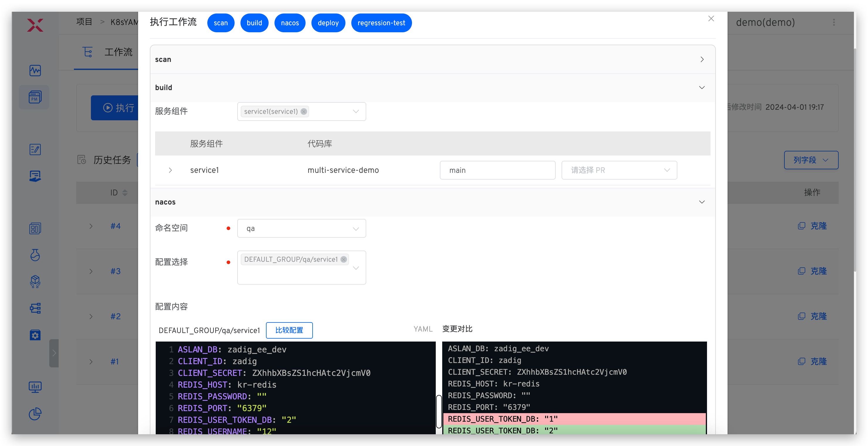Jump to the deploy stage tab
Image resolution: width=868 pixels, height=446 pixels.
(x=328, y=23)
